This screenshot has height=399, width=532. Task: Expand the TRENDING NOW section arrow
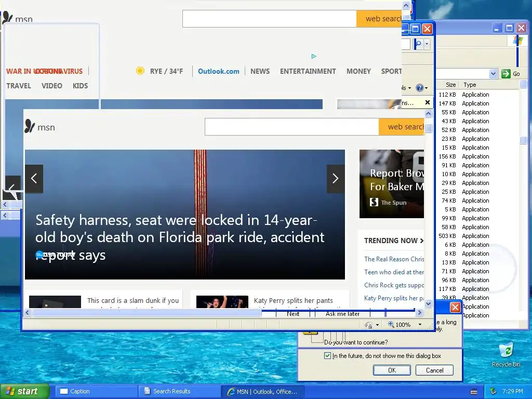coord(422,241)
